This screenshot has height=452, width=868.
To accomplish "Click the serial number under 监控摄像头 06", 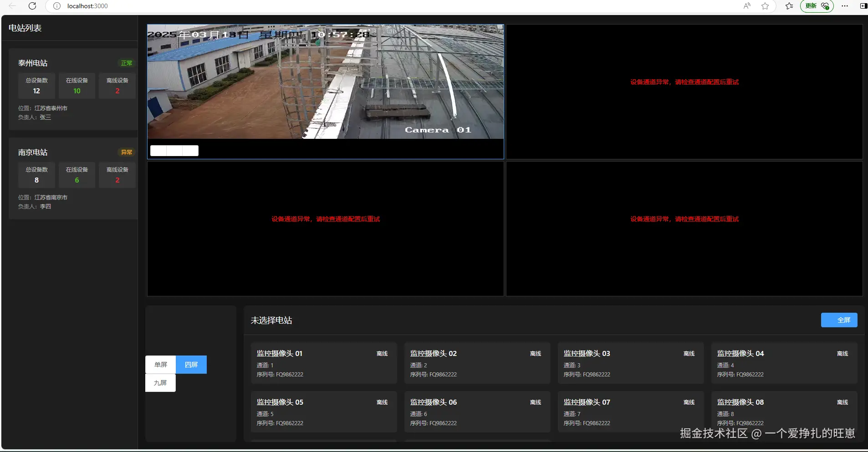I will click(434, 423).
